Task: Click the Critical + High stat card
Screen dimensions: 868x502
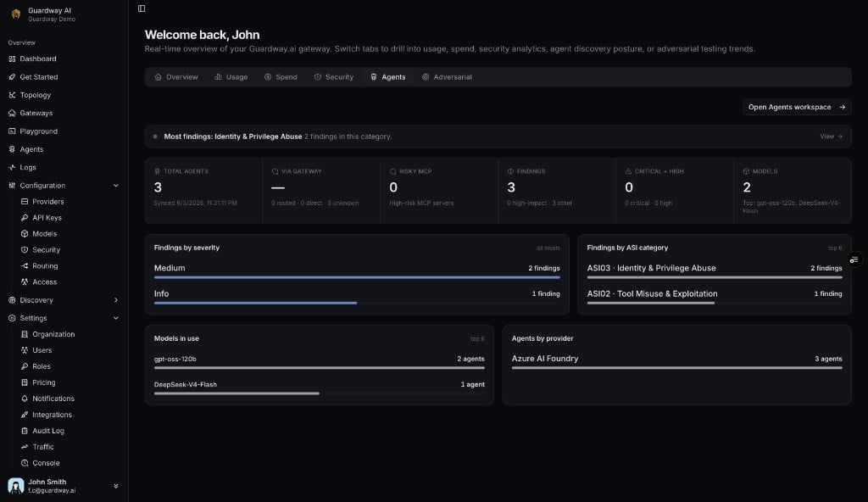Action: point(675,191)
